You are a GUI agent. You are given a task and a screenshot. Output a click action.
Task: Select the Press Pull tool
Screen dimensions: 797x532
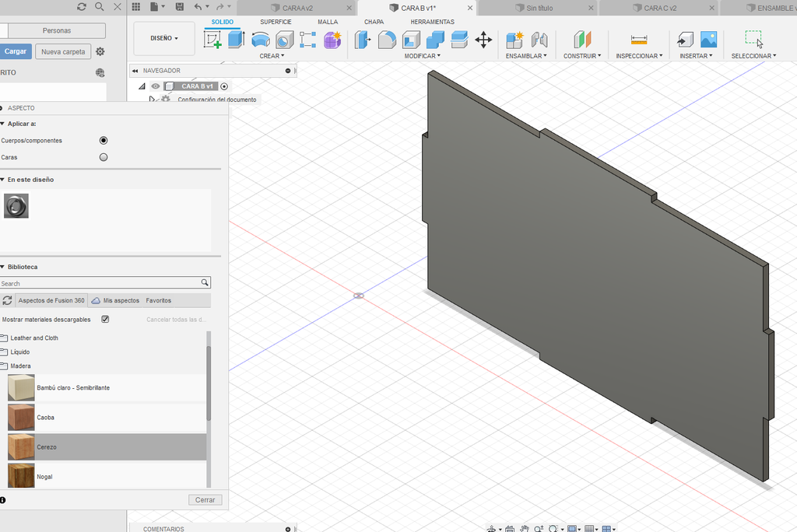(x=363, y=40)
